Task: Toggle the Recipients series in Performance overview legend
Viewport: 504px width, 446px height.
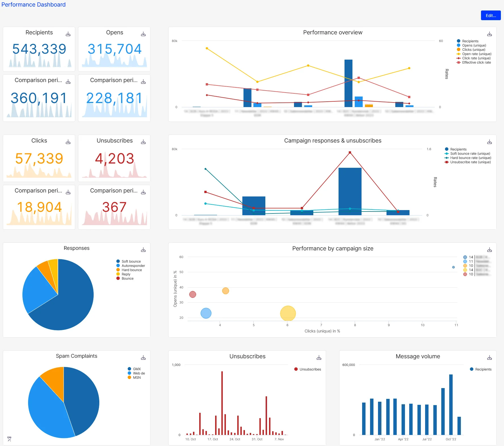Action: click(470, 41)
